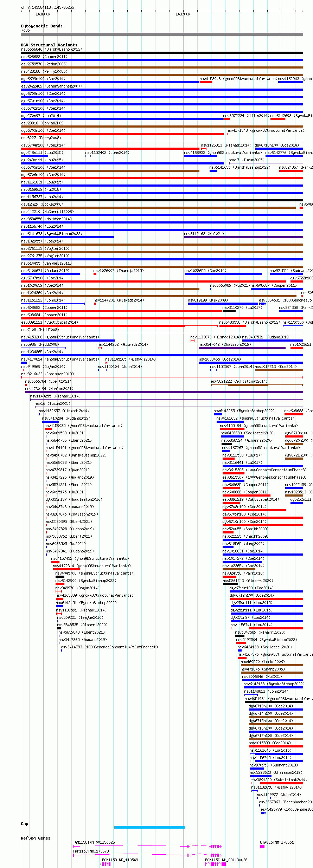Open nsv4730194 (Hanlon2021) variant label
This screenshot has width=313, height=868.
pos(49,389)
